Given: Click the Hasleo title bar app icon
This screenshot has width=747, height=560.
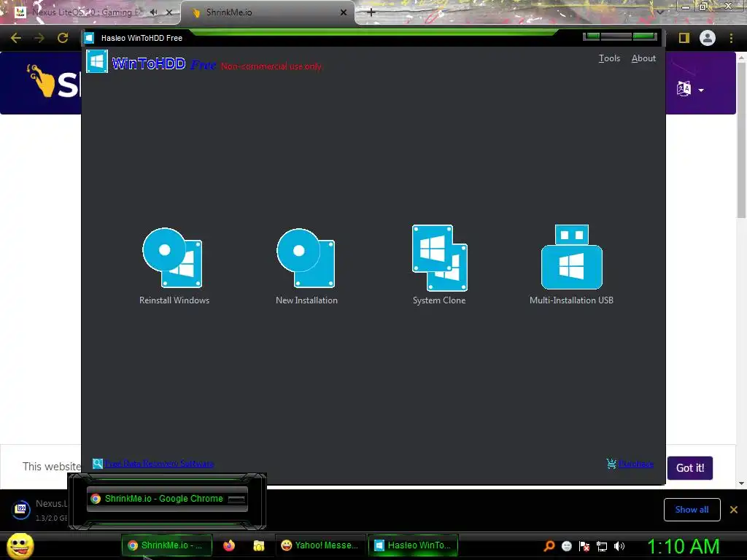Looking at the screenshot, I should coord(89,38).
